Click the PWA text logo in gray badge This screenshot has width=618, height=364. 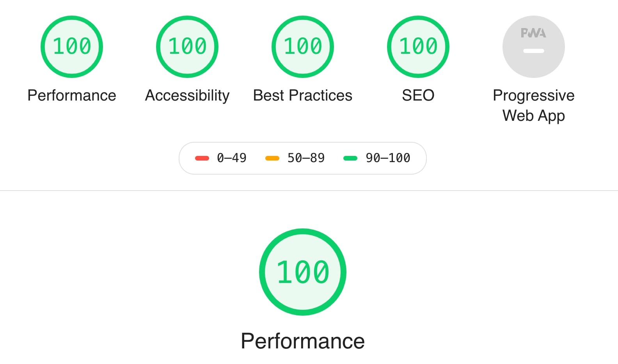[x=534, y=33]
